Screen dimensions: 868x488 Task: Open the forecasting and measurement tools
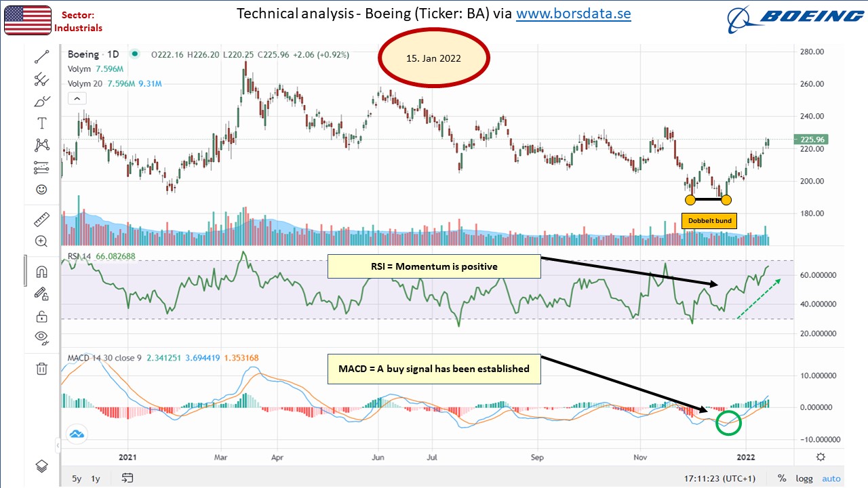tap(41, 167)
